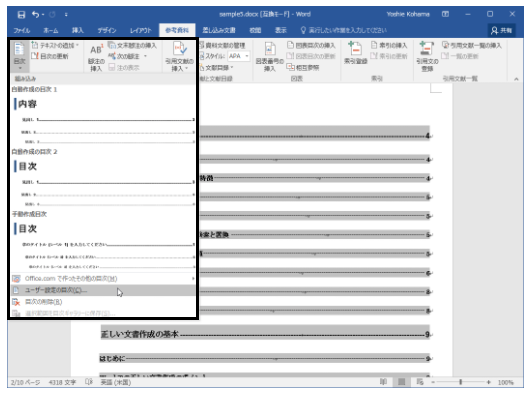
Task: Switch to the 表示 tab
Action: point(281,30)
